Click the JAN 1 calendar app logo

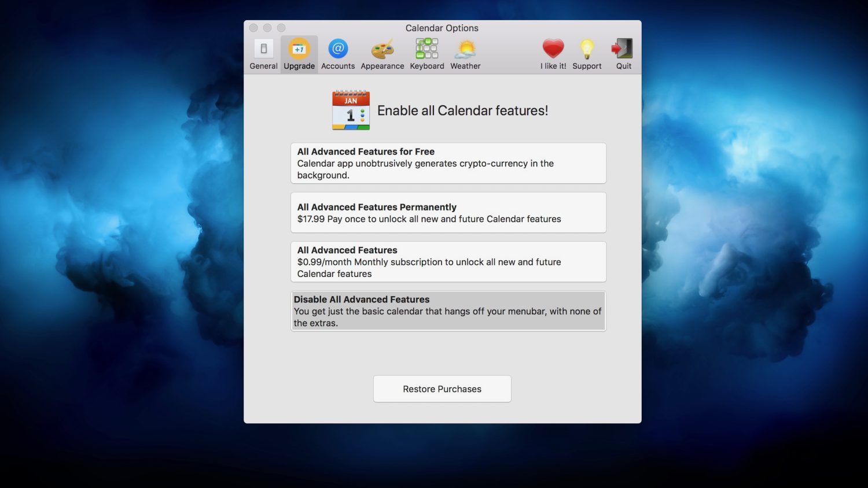pos(351,110)
